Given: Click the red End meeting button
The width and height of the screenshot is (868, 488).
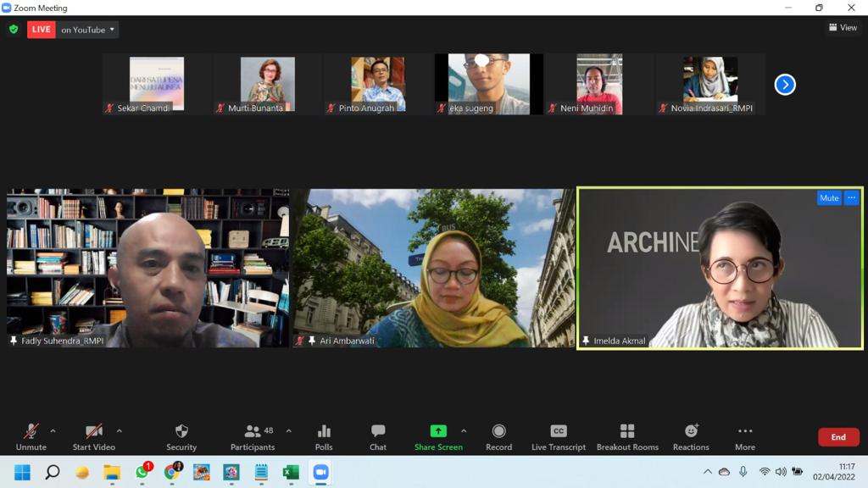Looking at the screenshot, I should click(837, 437).
